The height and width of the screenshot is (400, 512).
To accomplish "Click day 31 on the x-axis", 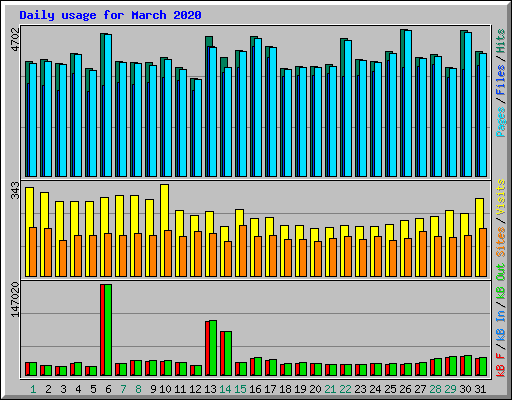I will [x=480, y=389].
